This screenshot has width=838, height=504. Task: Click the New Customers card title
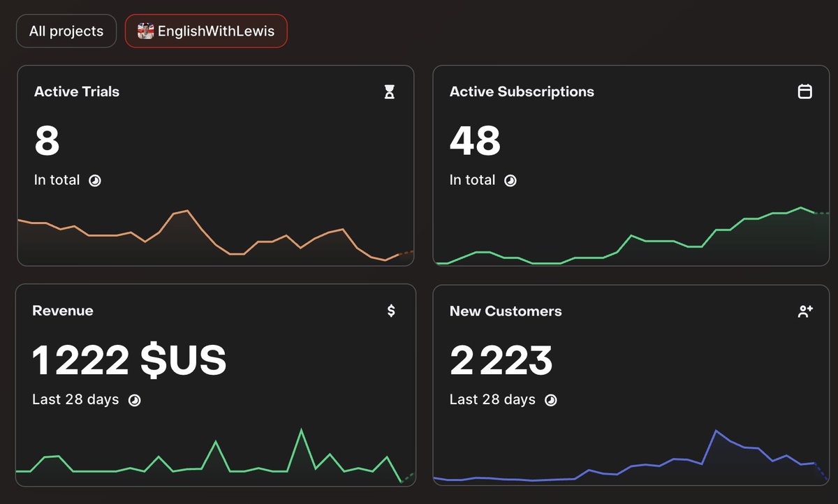pyautogui.click(x=506, y=311)
